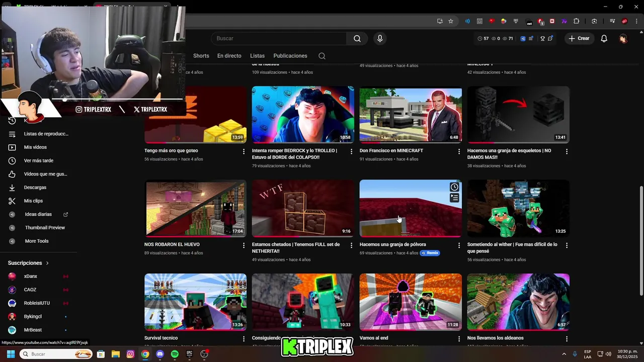Open vidIQ chat bubble icon in header

tap(550, 38)
